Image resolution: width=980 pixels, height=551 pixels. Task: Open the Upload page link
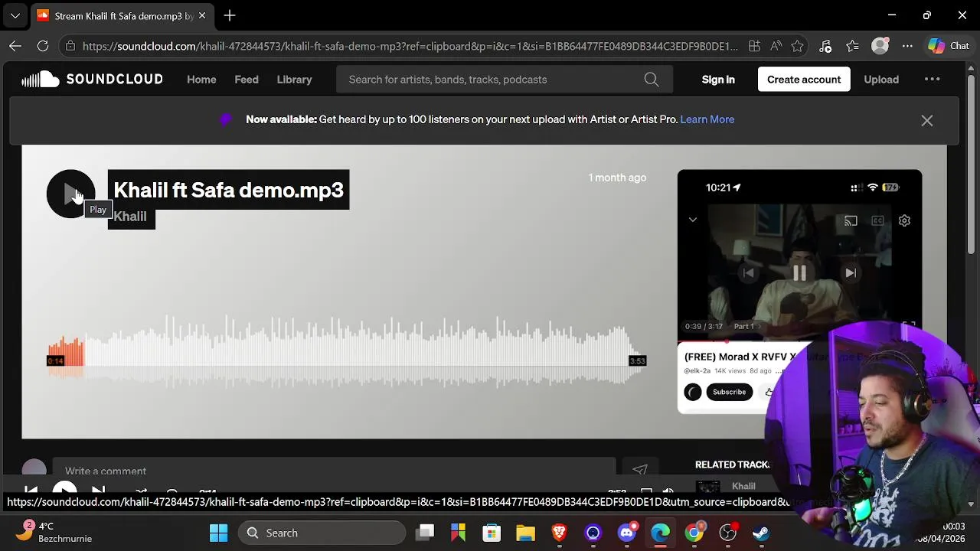click(x=881, y=80)
